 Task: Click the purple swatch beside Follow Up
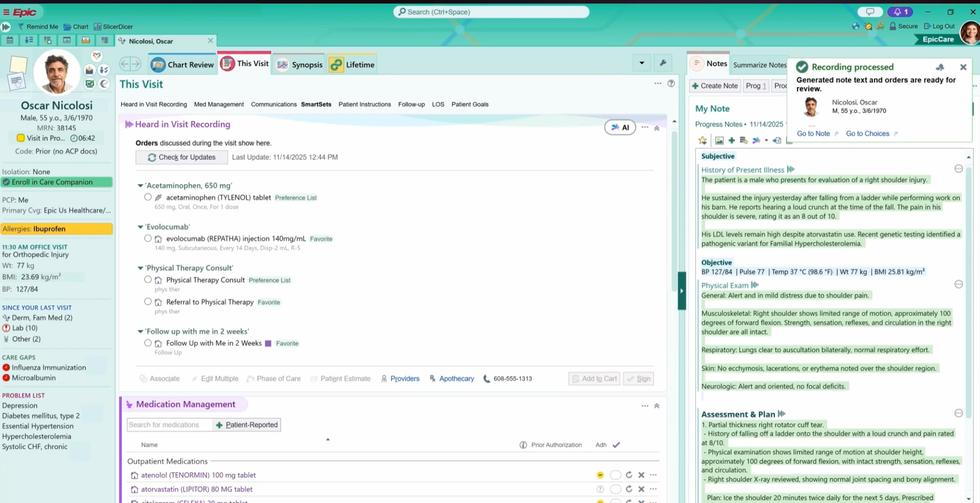pos(268,344)
